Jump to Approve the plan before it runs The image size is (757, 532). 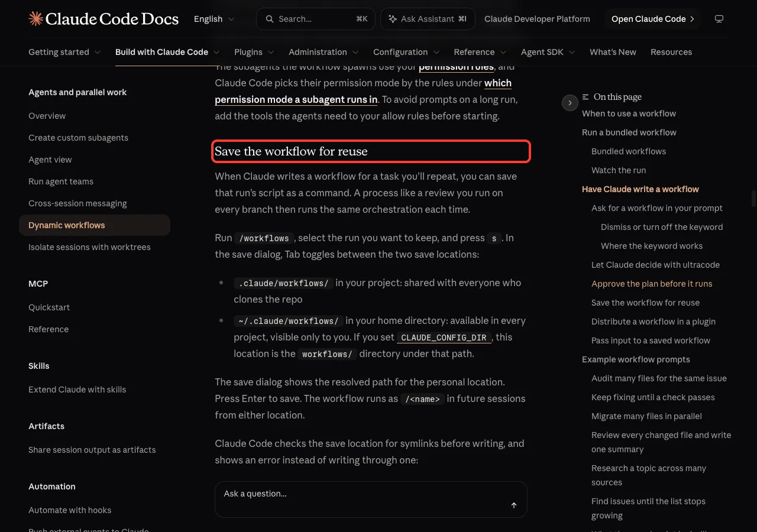click(652, 284)
